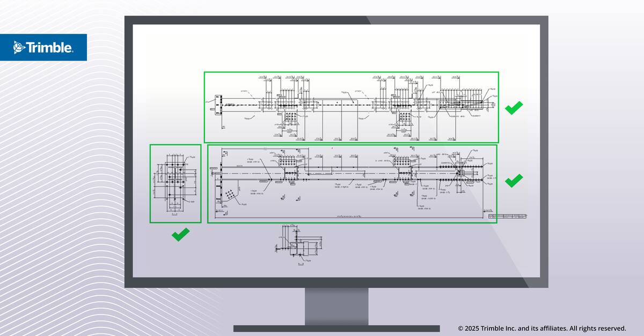
Task: Click the checkmark beside lower beam drawing
Action: (x=514, y=181)
